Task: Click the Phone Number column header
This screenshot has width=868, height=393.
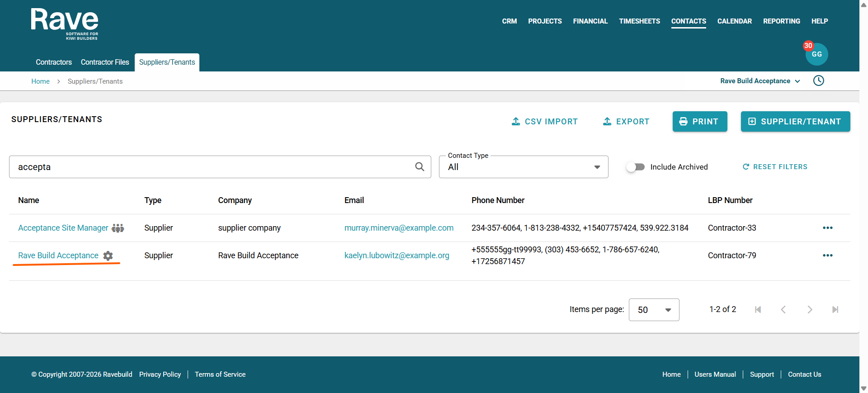Action: pos(498,200)
